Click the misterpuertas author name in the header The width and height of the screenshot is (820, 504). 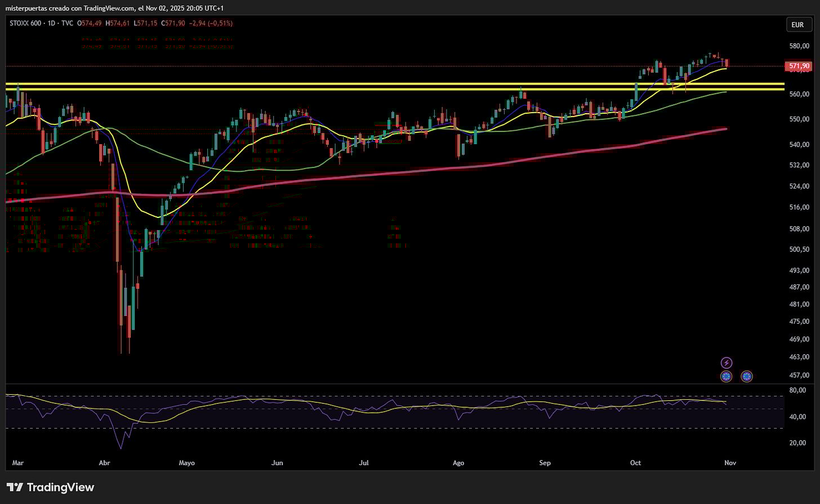click(26, 8)
